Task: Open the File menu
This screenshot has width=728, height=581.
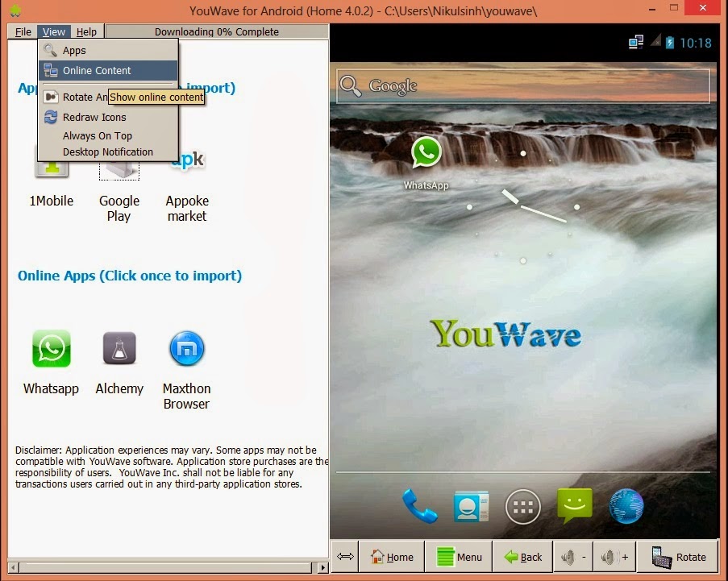Action: [23, 31]
